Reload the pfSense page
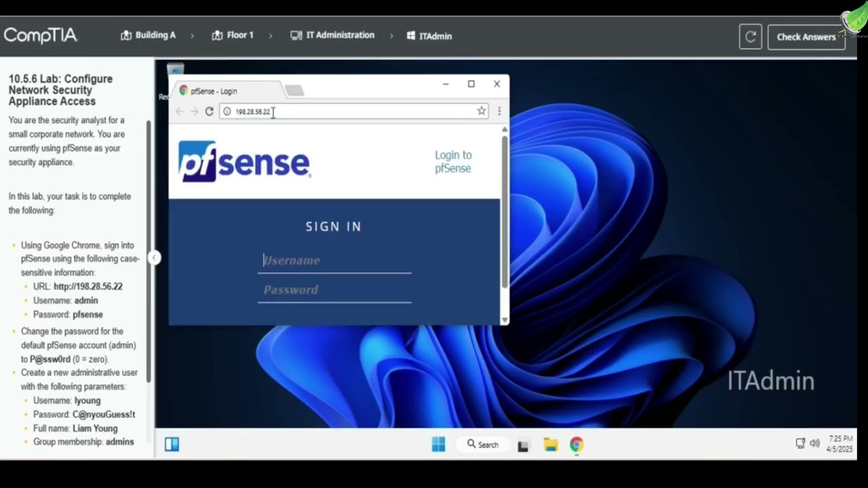This screenshot has width=868, height=488. click(209, 111)
